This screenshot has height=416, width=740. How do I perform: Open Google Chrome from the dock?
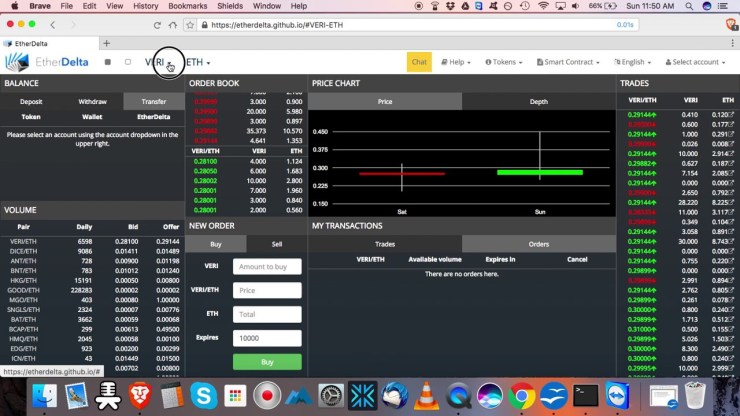[x=519, y=396]
